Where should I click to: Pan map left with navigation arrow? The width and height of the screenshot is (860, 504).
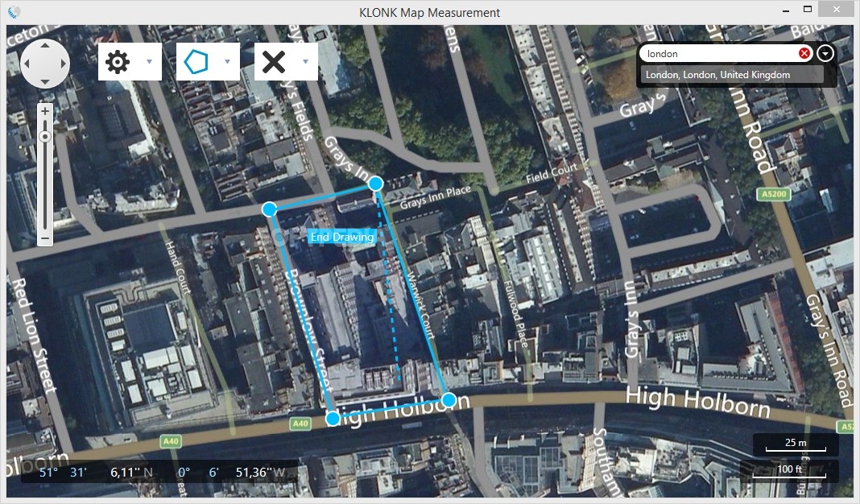coord(27,64)
